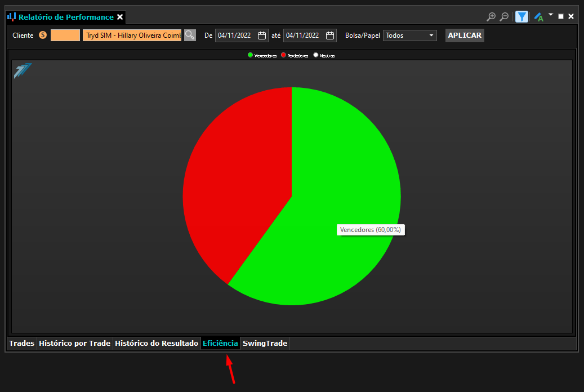Open the calendar for the De date

coord(262,35)
